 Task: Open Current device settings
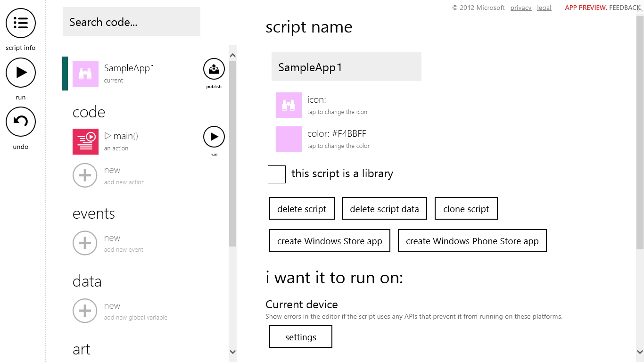300,336
